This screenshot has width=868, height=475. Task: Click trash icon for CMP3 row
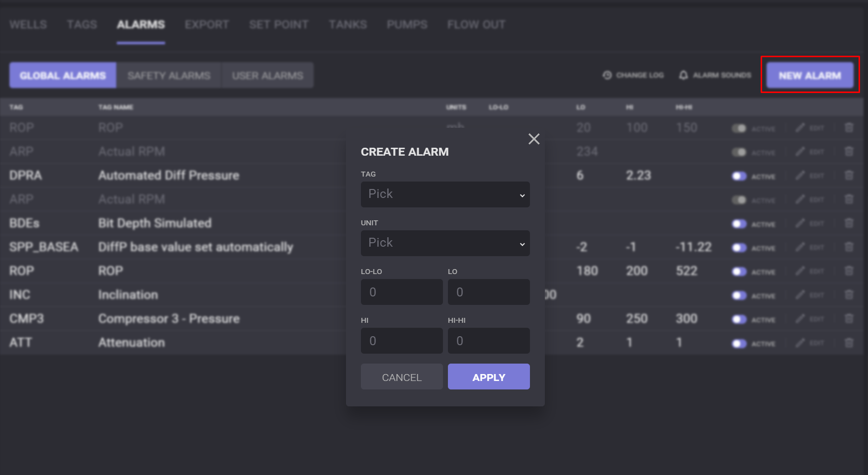coord(849,319)
